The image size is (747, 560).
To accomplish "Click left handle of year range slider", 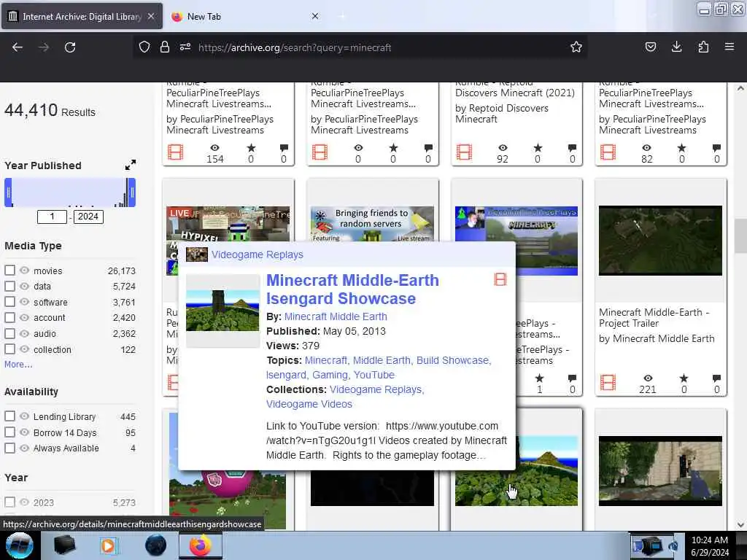I will [8, 192].
